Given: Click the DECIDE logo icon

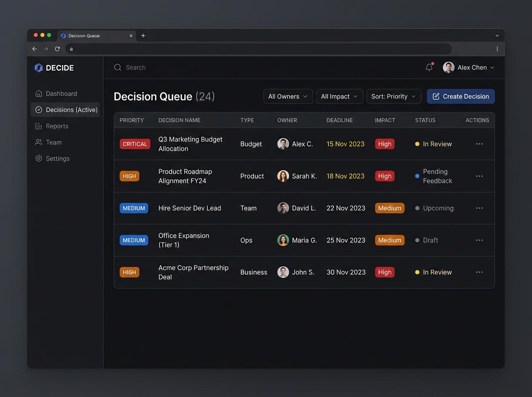Looking at the screenshot, I should pyautogui.click(x=39, y=67).
